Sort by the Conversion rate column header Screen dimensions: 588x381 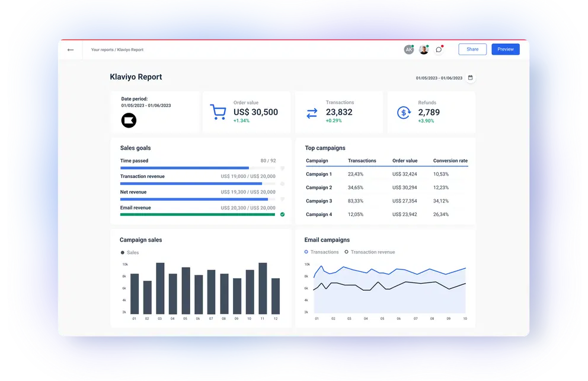click(x=450, y=161)
